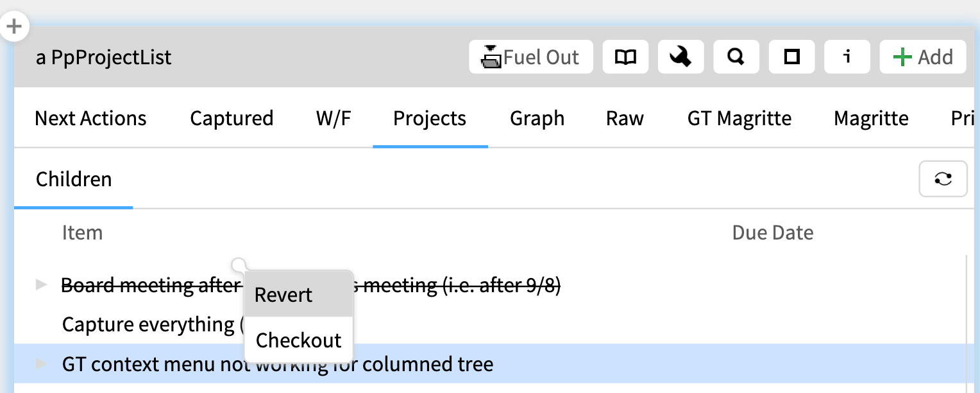Select Revert in the context menu
This screenshot has height=393, width=980.
tap(298, 295)
